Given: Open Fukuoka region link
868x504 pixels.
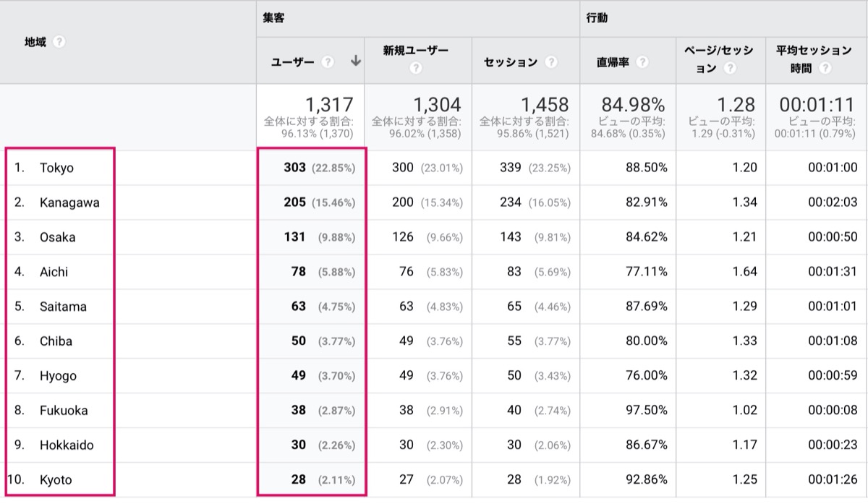Looking at the screenshot, I should tap(64, 411).
